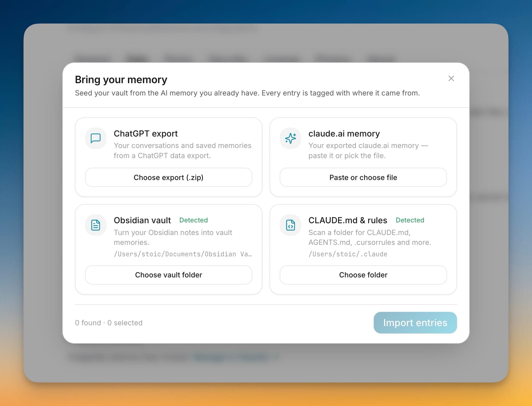Click the CLAUDE.md code file icon

coord(290,225)
